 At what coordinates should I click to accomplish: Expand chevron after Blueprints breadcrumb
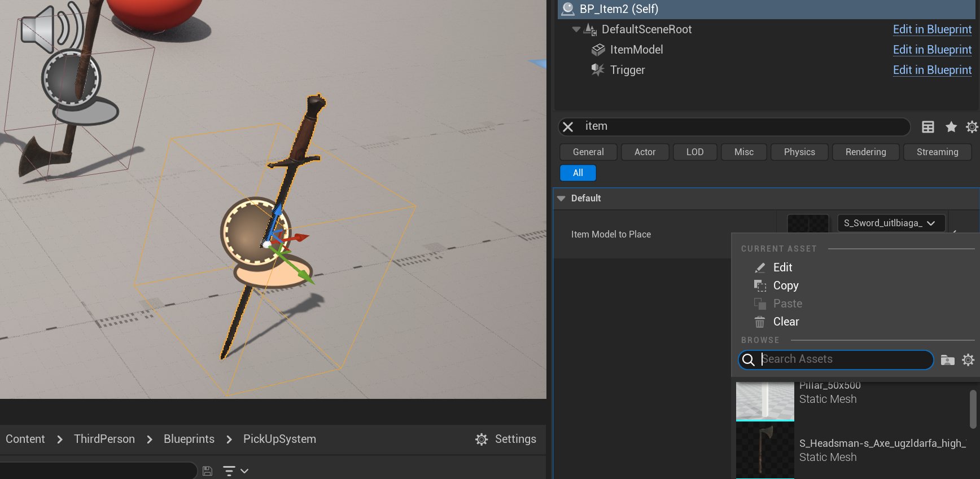tap(229, 440)
